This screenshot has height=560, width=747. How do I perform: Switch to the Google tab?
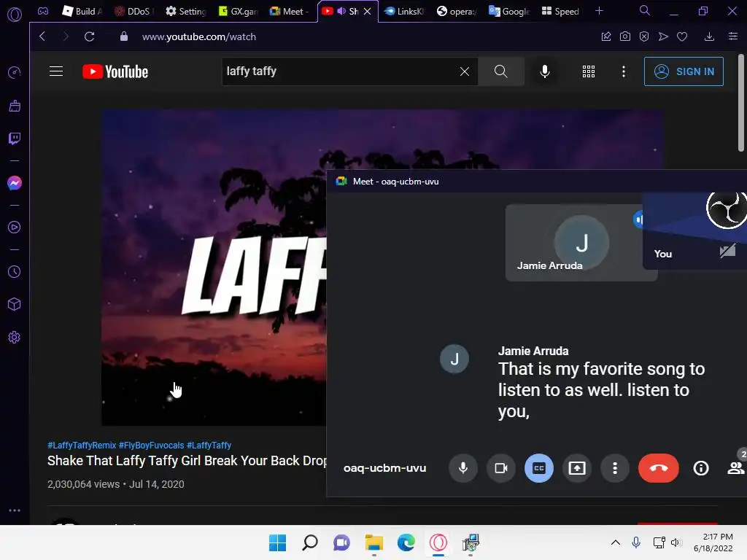click(508, 11)
